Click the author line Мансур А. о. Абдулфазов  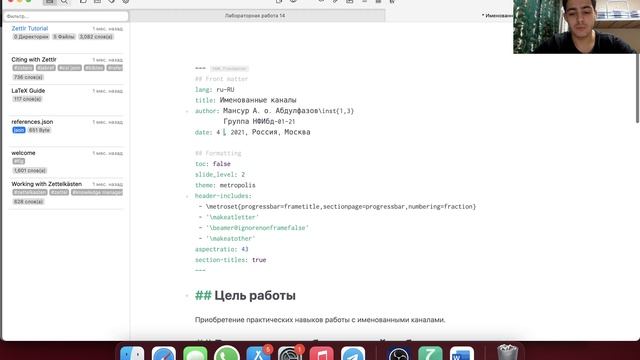coord(274,111)
